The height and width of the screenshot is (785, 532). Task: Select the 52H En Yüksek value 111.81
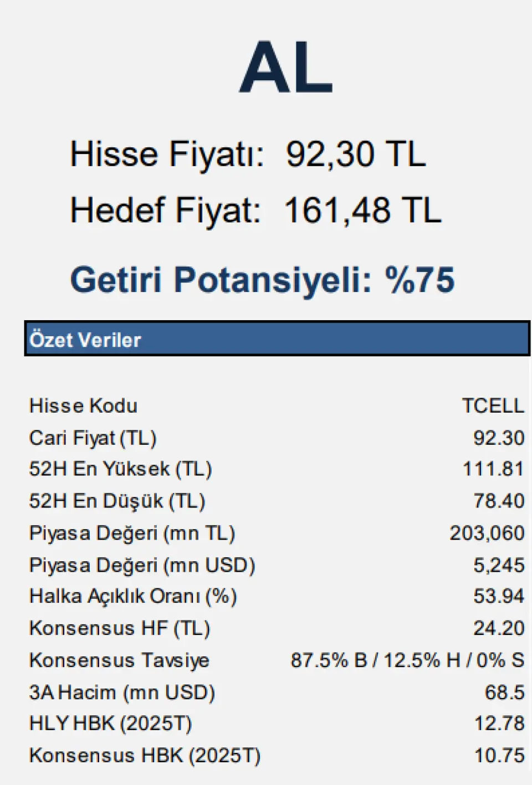click(x=493, y=469)
